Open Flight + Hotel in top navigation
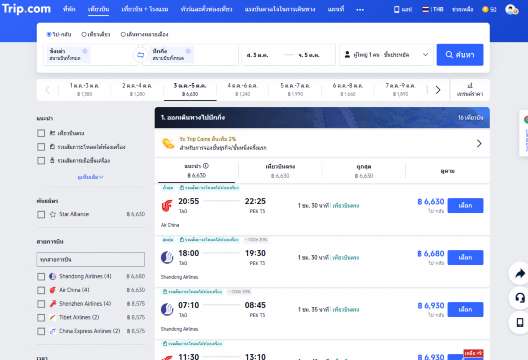The width and height of the screenshot is (528, 360). click(x=145, y=9)
